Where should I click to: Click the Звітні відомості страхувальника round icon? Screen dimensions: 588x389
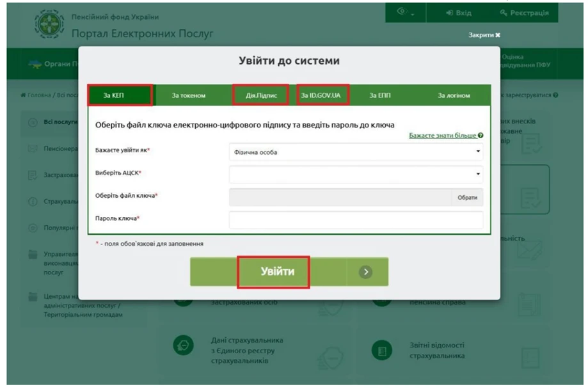pos(382,351)
